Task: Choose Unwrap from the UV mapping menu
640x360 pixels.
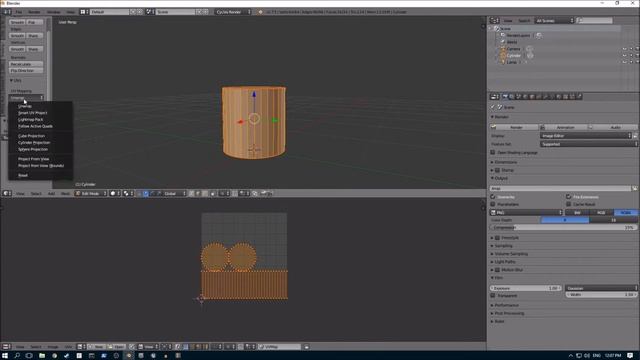Action: [25, 106]
